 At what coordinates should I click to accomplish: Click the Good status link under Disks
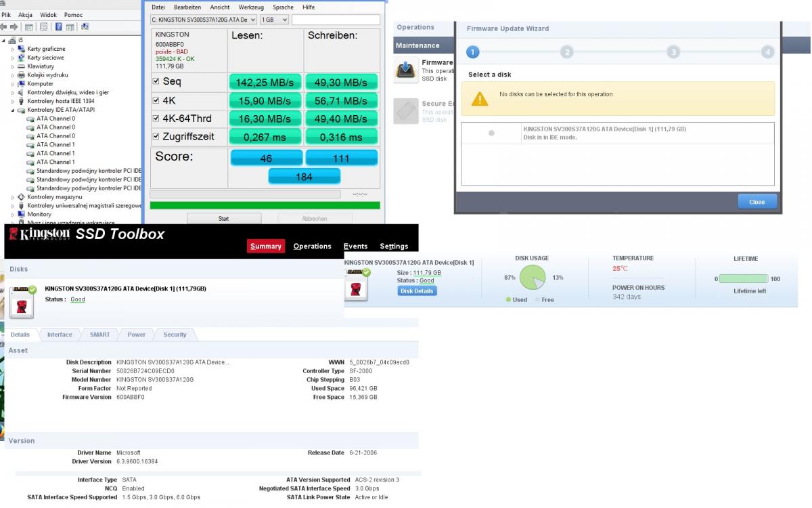tap(78, 299)
